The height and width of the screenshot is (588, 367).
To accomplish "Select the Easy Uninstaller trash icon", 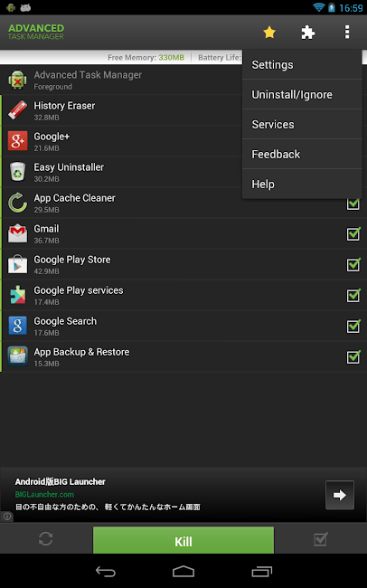I will click(17, 172).
